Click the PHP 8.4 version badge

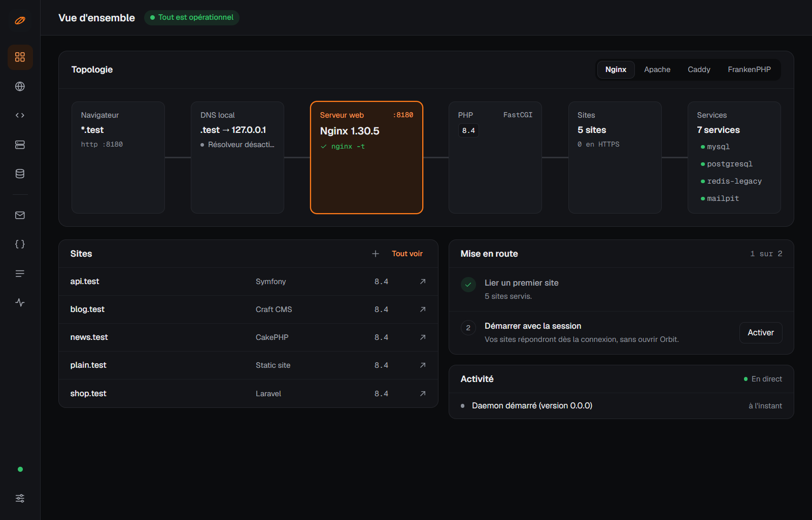click(x=468, y=130)
